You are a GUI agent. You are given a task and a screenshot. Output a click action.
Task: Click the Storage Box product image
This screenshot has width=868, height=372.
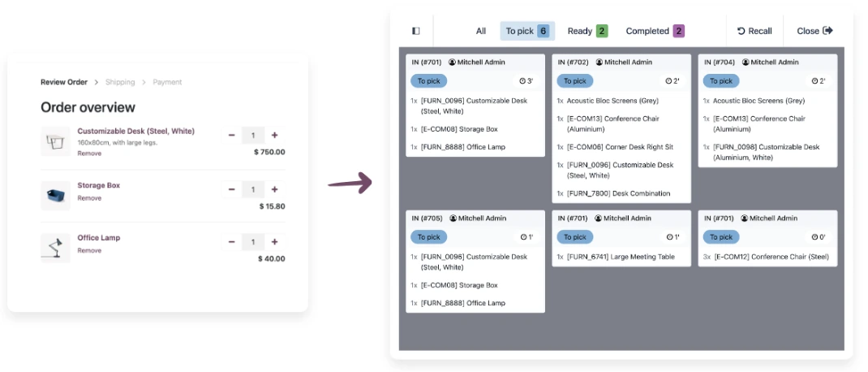pos(55,195)
